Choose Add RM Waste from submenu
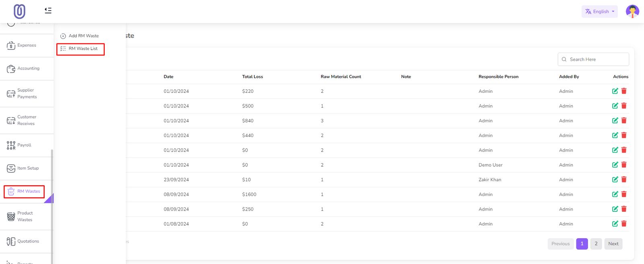 point(83,36)
